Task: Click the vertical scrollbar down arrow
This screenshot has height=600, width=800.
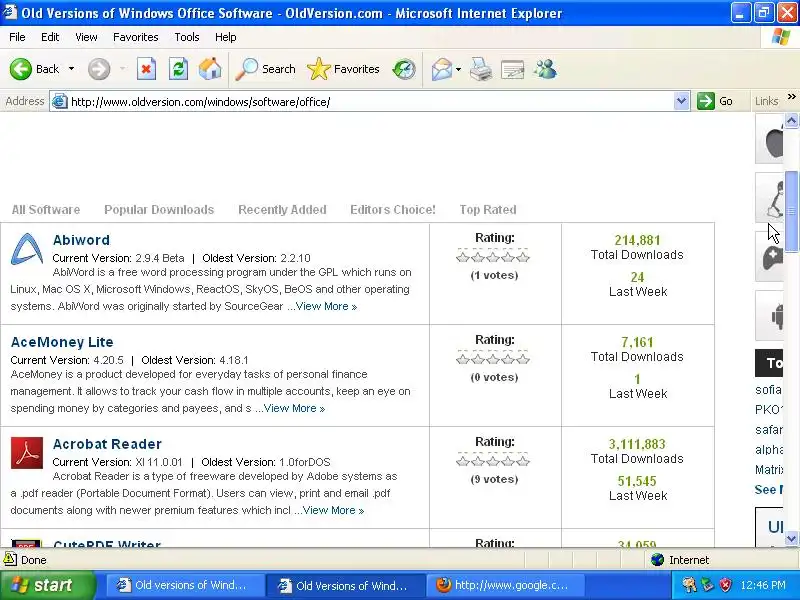Action: click(x=791, y=538)
